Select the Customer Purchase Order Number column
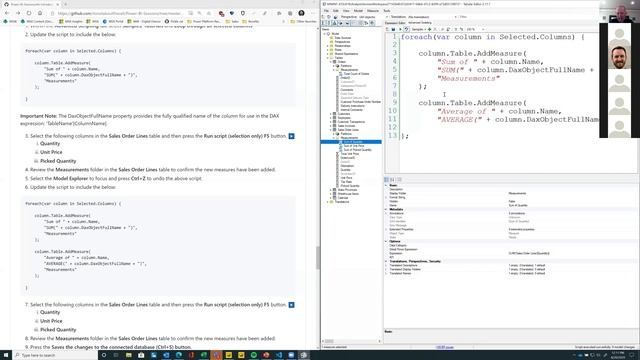 pos(360,102)
